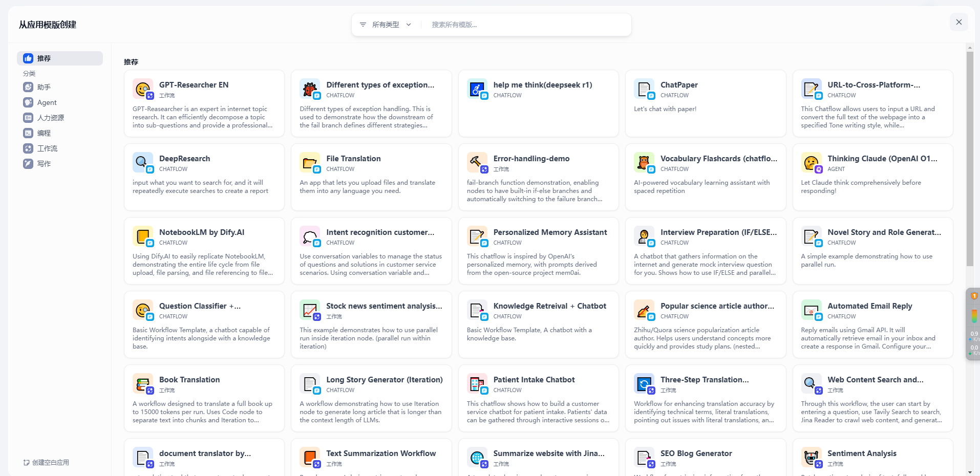Image resolution: width=980 pixels, height=476 pixels.
Task: Click the document translator icon
Action: click(x=143, y=458)
